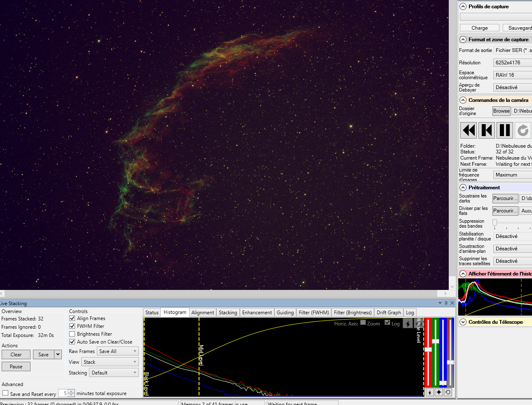
Task: Disable the Align Frames checkbox
Action: point(72,318)
